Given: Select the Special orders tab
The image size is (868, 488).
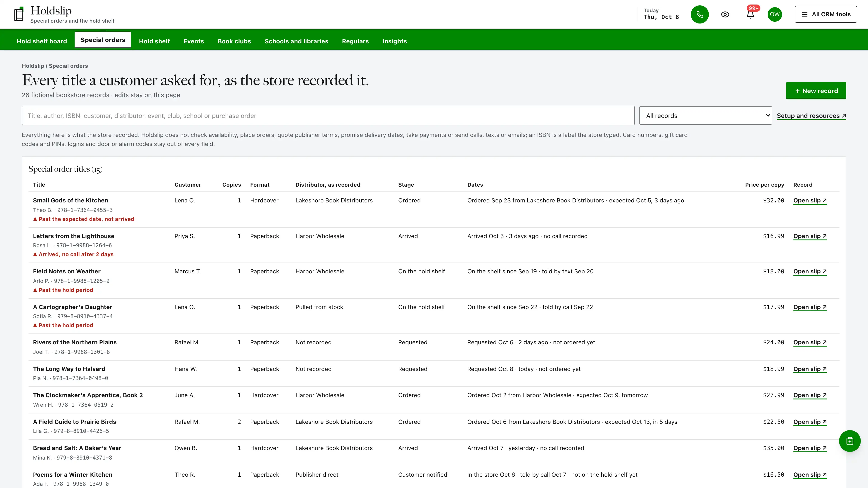Looking at the screenshot, I should [x=103, y=40].
